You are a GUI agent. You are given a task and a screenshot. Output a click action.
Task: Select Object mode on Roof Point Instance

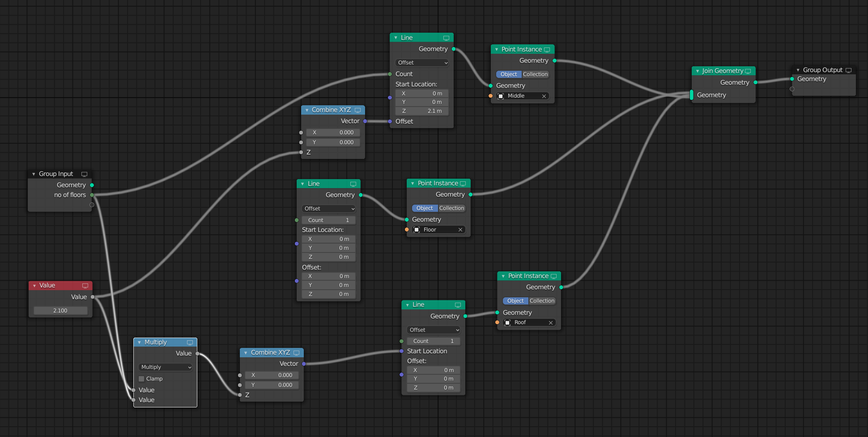point(515,301)
